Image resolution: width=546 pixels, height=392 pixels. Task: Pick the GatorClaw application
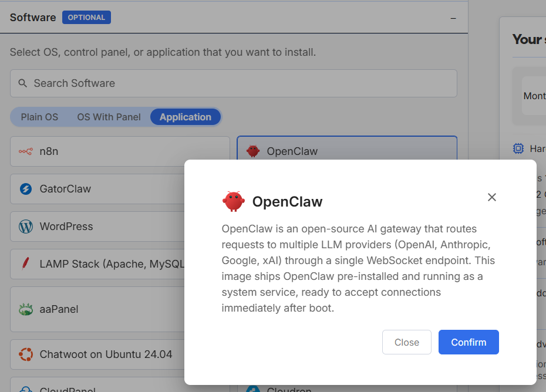pos(97,189)
